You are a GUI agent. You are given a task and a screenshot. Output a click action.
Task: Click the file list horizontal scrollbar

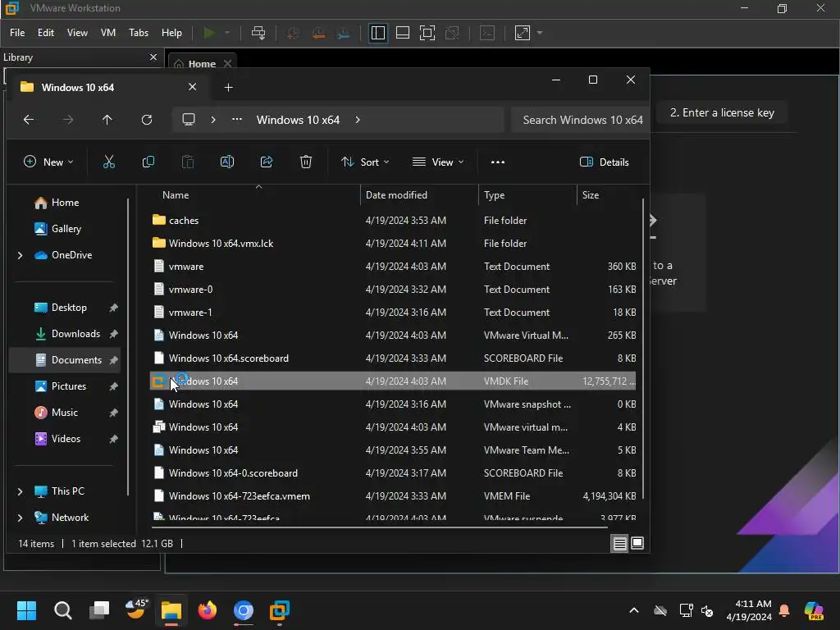coord(379,527)
